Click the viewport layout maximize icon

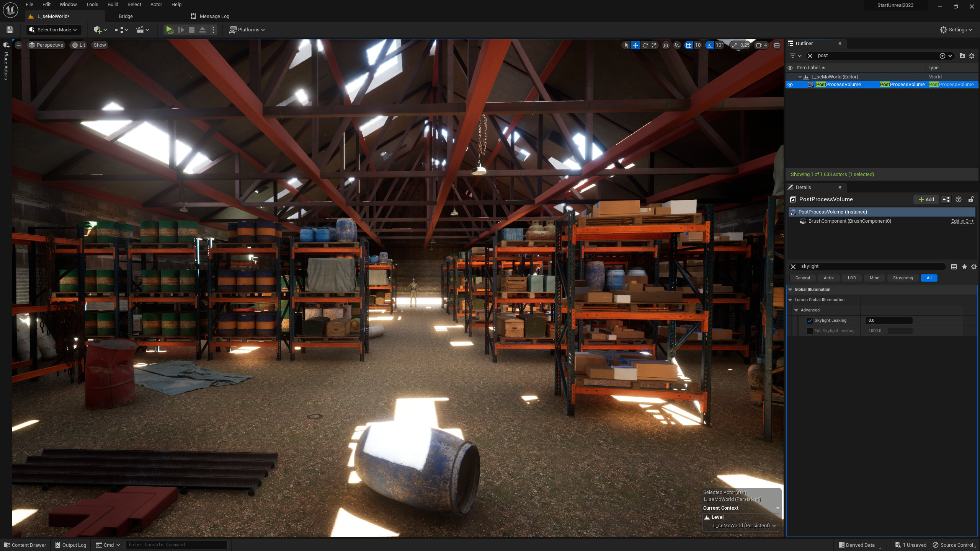point(777,45)
